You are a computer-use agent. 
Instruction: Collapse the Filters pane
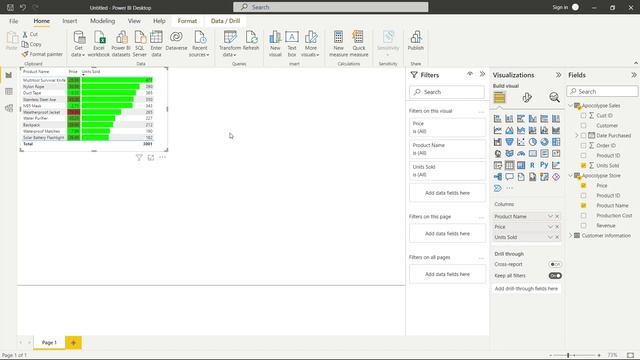tap(482, 74)
